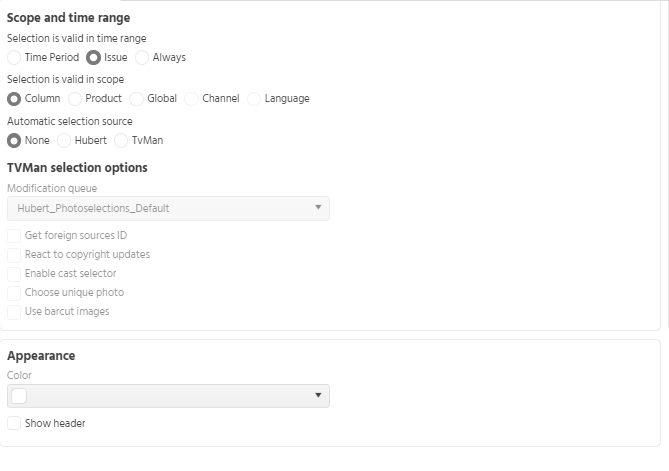This screenshot has height=471, width=669.
Task: Click the Modification queue dropdown arrow
Action: coord(318,207)
